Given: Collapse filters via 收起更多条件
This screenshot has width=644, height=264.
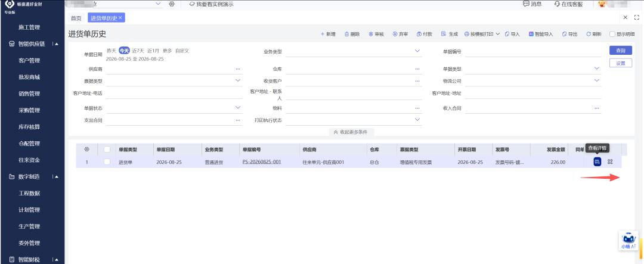Looking at the screenshot, I should 351,132.
